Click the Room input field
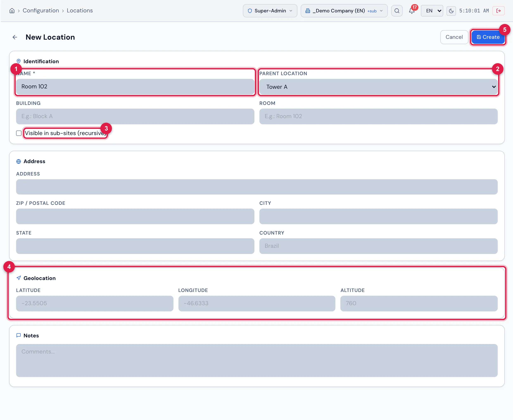Screen dimensions: 513x420 pos(379,116)
